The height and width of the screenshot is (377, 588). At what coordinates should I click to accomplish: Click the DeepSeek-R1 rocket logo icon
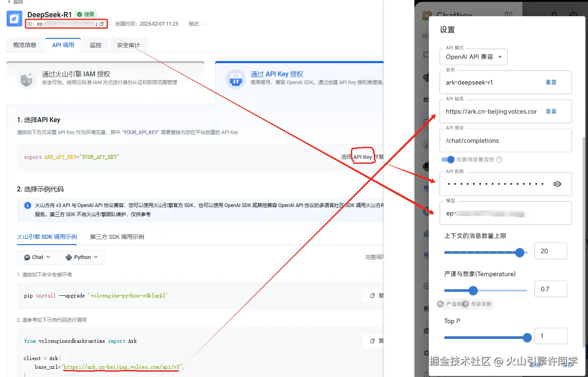[x=14, y=19]
